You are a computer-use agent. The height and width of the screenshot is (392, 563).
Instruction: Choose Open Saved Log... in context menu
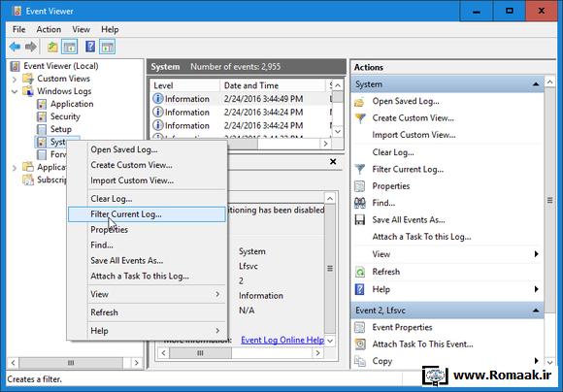(148, 149)
